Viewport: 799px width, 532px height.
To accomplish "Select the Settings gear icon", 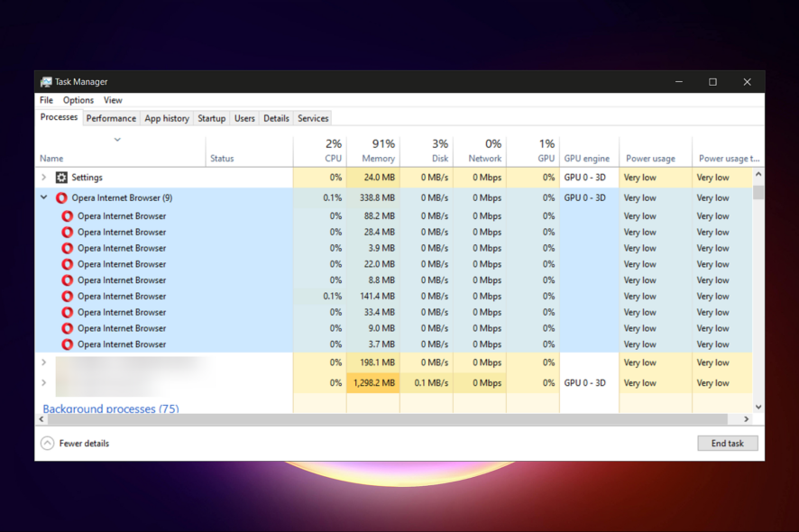I will pyautogui.click(x=61, y=178).
